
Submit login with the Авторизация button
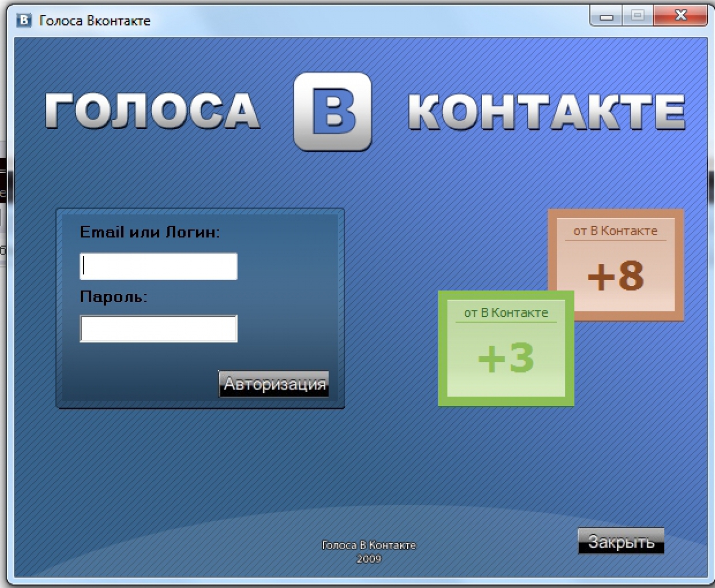point(274,384)
